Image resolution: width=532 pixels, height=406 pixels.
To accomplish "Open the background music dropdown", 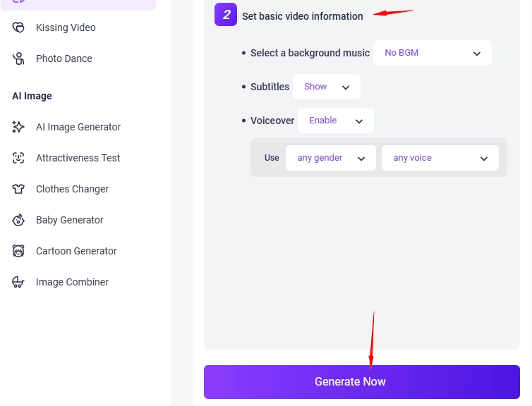I will click(x=432, y=53).
